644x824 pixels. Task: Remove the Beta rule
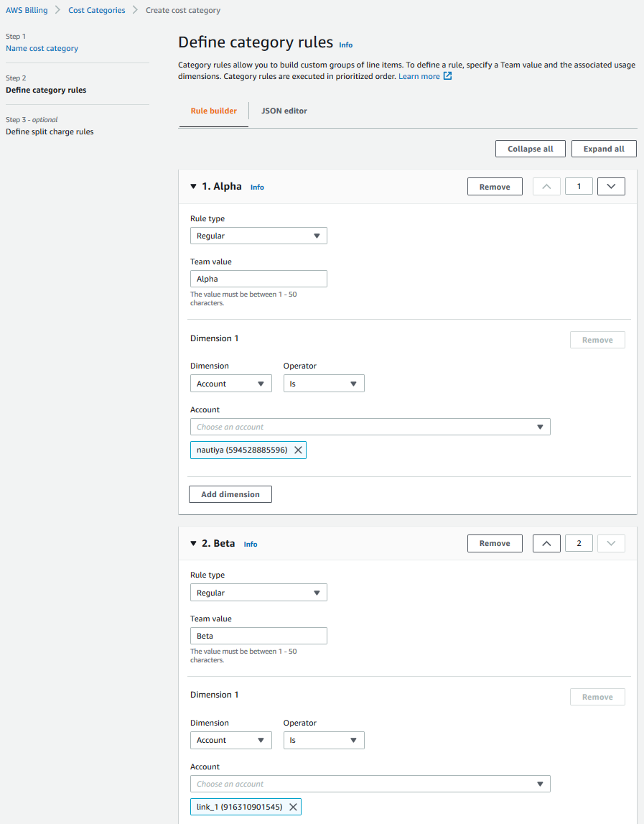point(494,544)
